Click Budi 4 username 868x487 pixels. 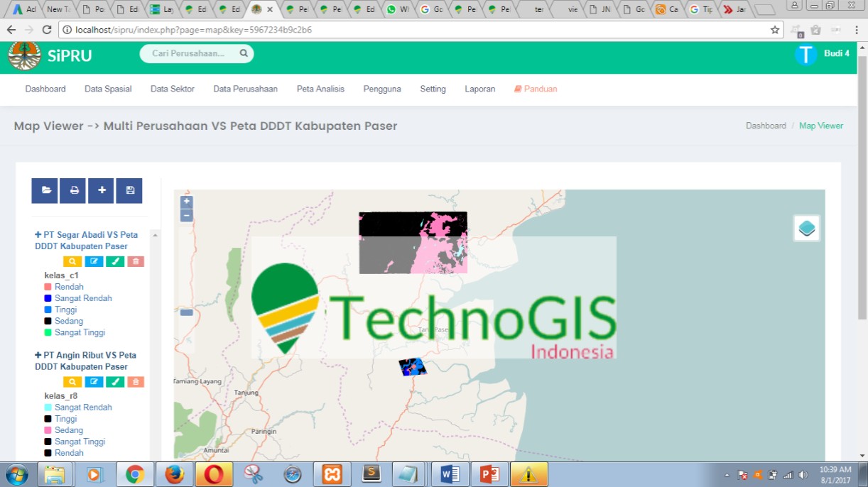point(837,54)
